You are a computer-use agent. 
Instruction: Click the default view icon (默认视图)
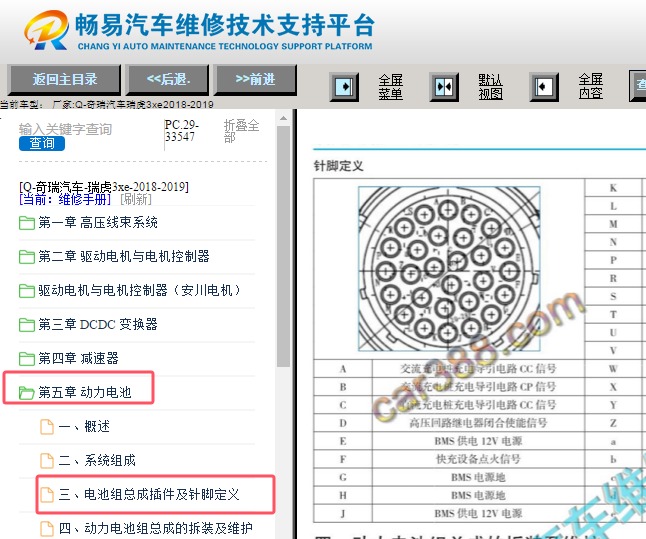pyautogui.click(x=444, y=87)
